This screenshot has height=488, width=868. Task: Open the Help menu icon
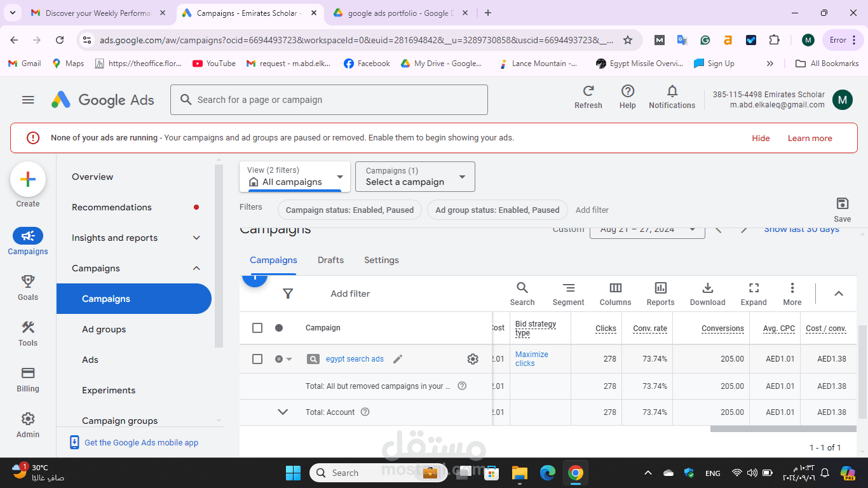coord(628,97)
